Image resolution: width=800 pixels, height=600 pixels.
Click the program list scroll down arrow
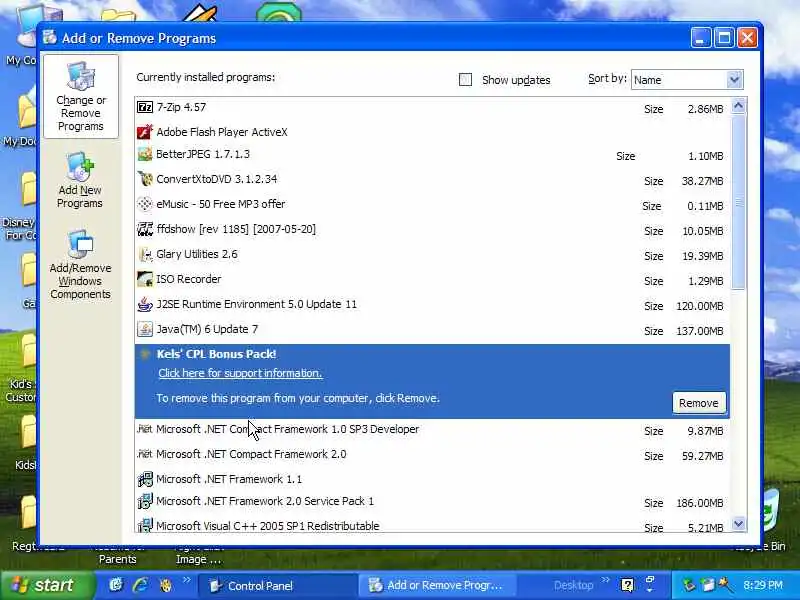(x=738, y=523)
